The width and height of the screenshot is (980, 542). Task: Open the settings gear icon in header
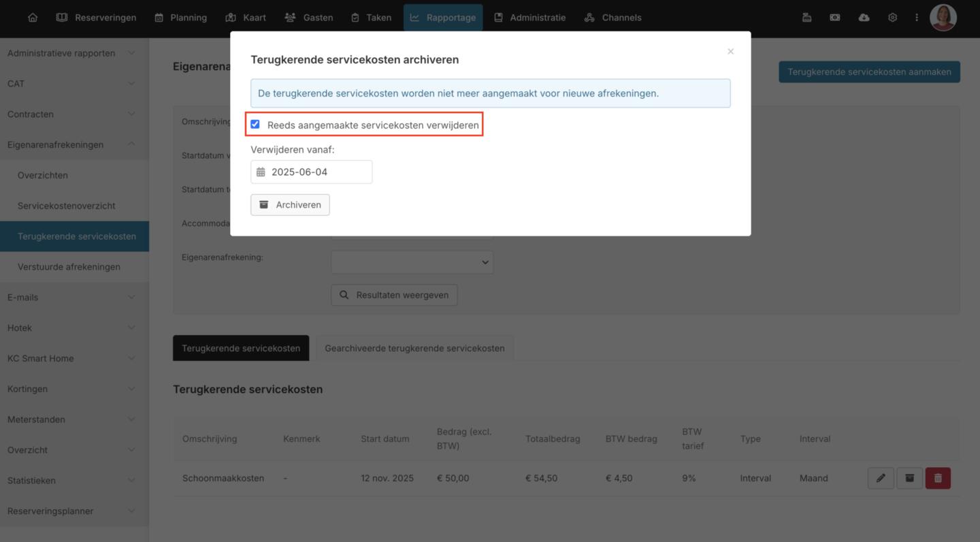coord(892,18)
